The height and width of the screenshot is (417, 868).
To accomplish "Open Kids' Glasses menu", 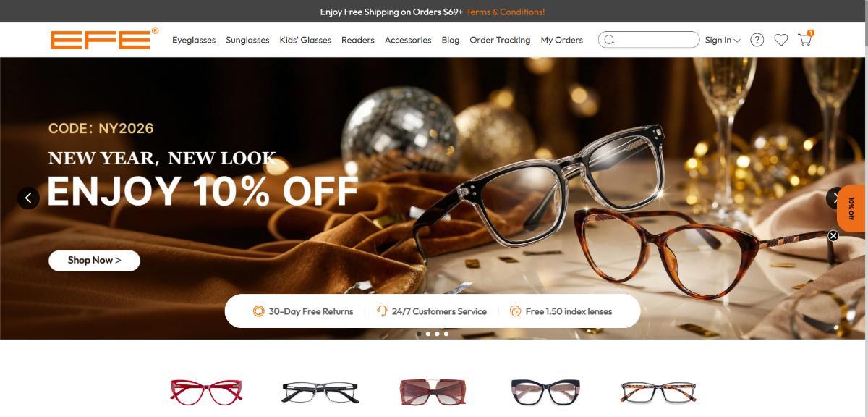I will 305,40.
